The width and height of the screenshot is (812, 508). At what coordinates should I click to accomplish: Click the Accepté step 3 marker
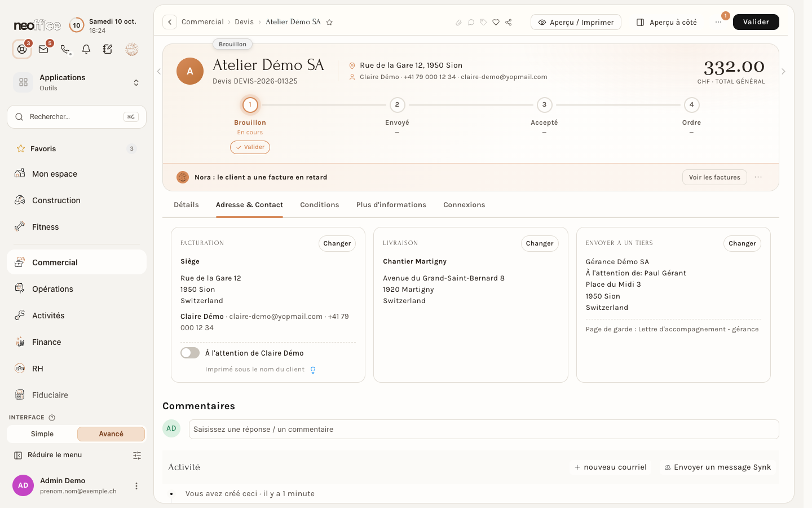544,105
